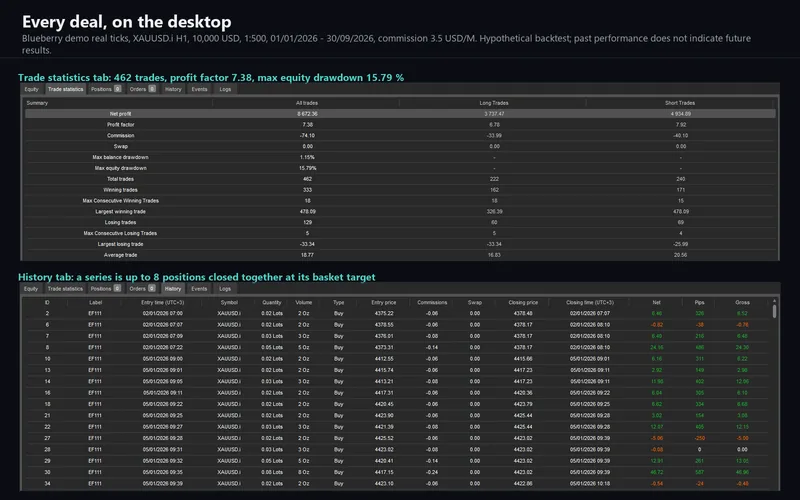Image resolution: width=800 pixels, height=500 pixels.
Task: Open the Logs tab above the deals history table
Action: [x=225, y=289]
